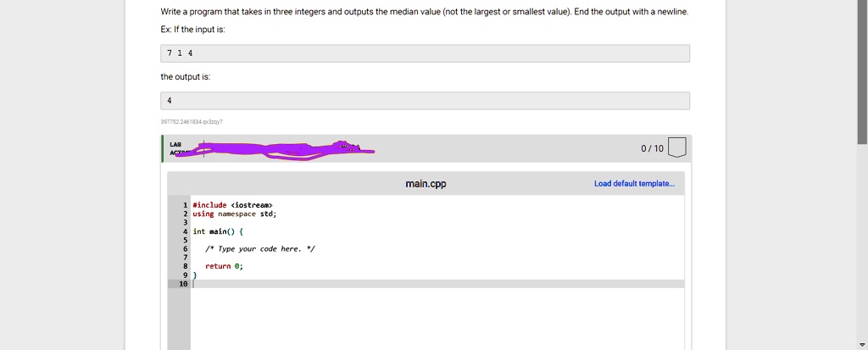Screen dimensions: 868x350
Task: Click blank editor area below line 10
Action: click(437, 319)
